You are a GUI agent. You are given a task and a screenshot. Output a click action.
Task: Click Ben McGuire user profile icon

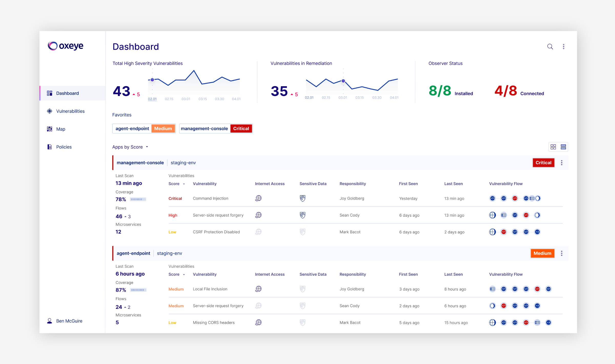(49, 321)
